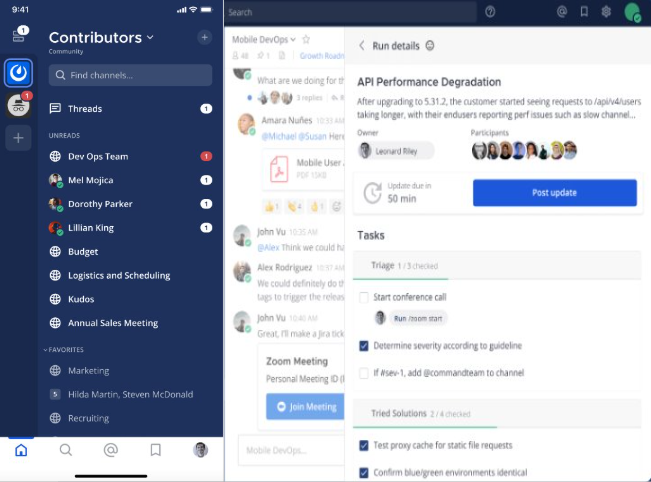651x482 pixels.
Task: Open the Recruiting channel
Action: (130, 418)
